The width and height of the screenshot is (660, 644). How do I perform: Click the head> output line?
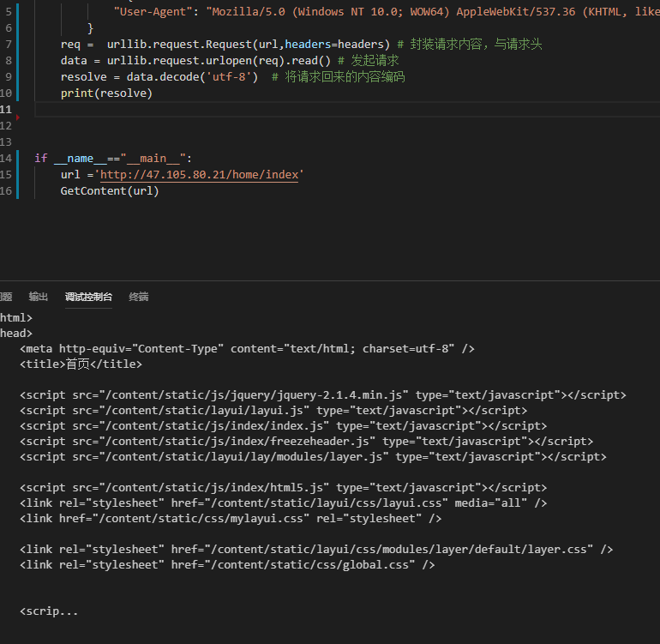coord(16,334)
